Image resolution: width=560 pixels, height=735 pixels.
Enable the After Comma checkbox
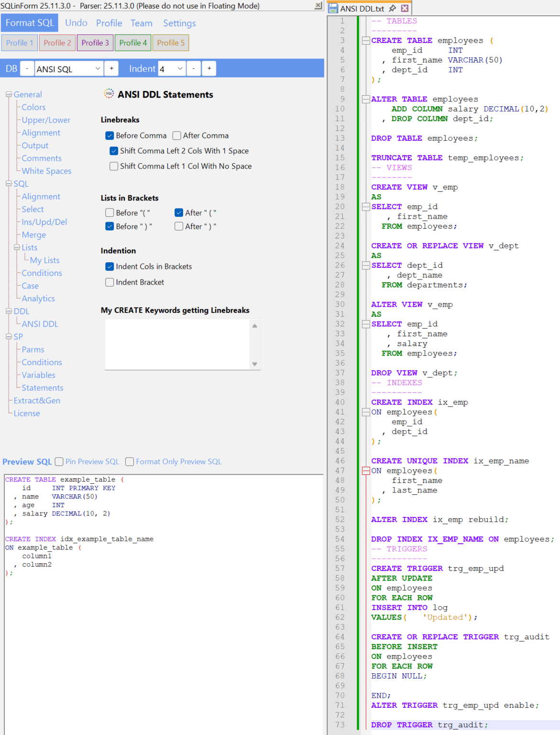pyautogui.click(x=176, y=135)
